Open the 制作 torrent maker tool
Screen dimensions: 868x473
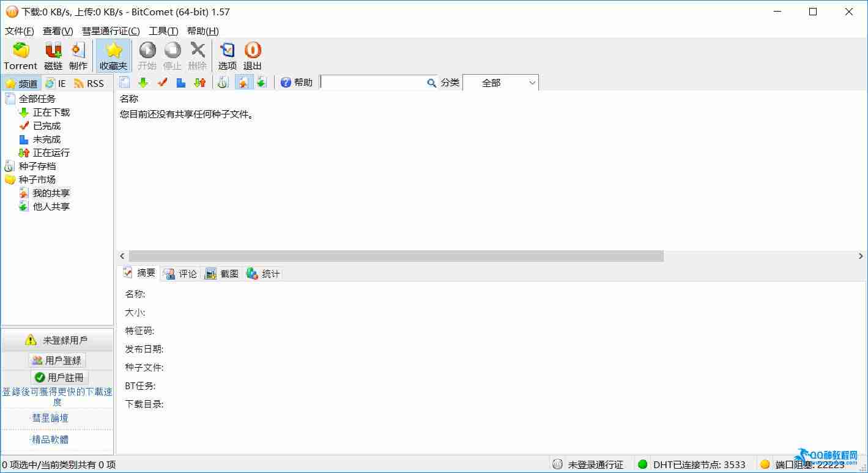[78, 56]
